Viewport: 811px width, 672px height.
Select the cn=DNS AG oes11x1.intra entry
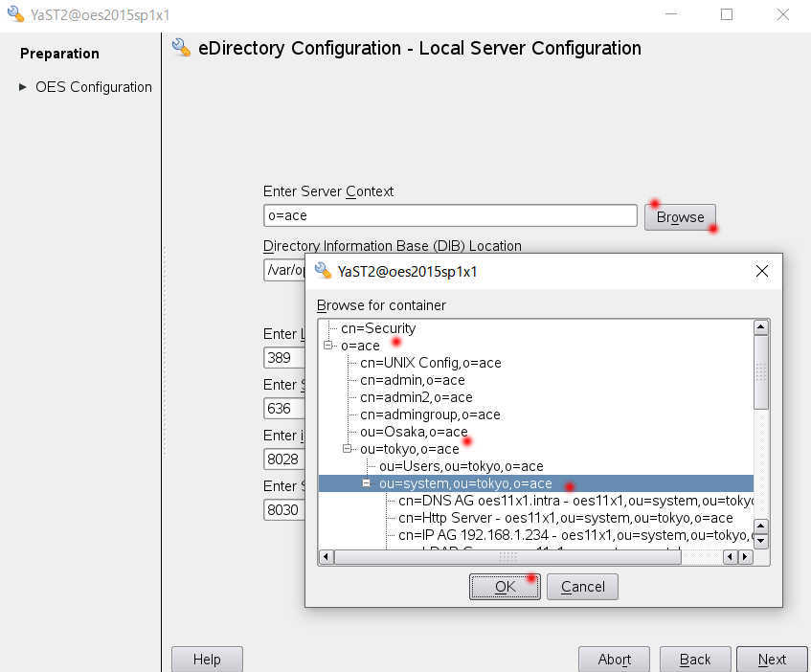tap(575, 501)
